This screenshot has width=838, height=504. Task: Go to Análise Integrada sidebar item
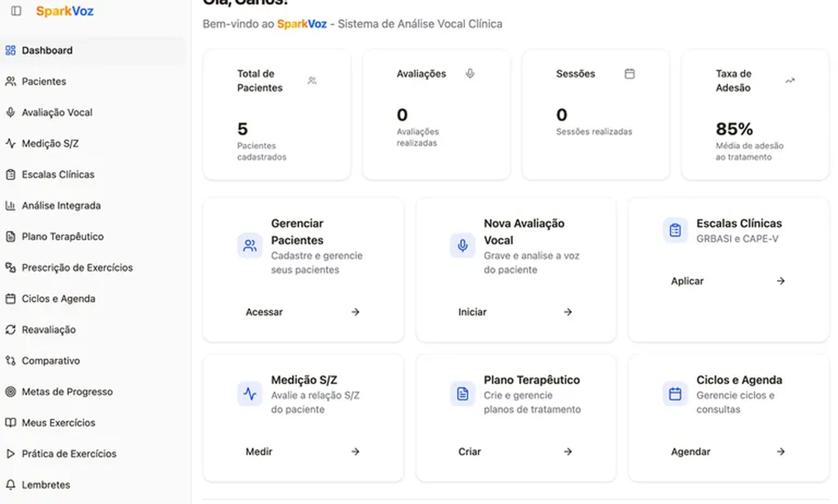(61, 206)
